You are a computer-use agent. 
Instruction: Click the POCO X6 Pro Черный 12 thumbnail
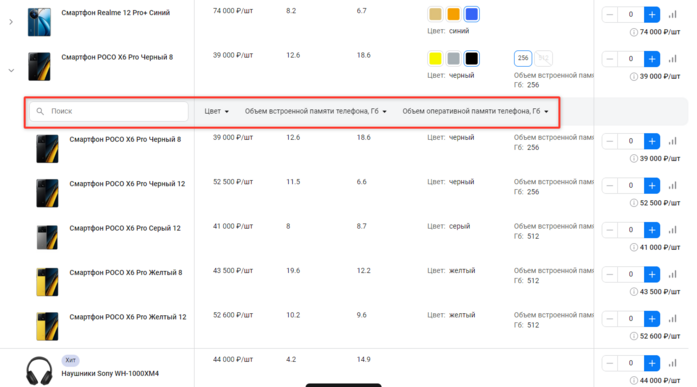(x=47, y=193)
